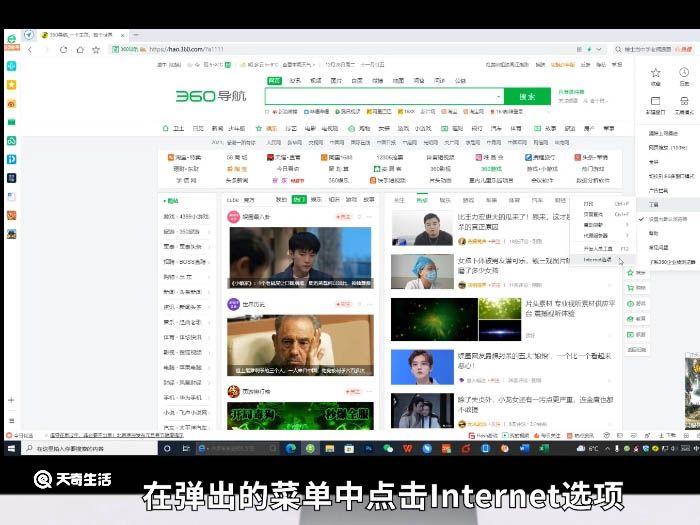This screenshot has width=700, height=525.
Task: Reload the page with refresh icon
Action: pyautogui.click(x=63, y=50)
